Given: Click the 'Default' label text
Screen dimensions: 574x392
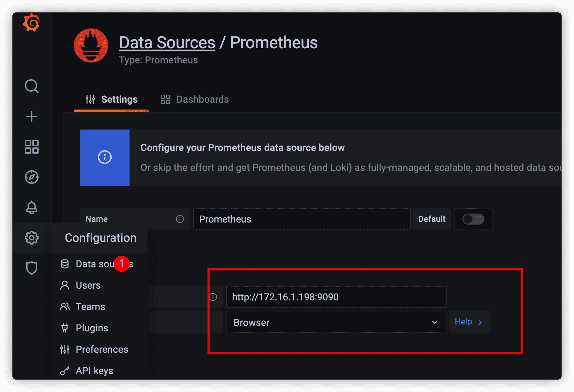Looking at the screenshot, I should 432,219.
